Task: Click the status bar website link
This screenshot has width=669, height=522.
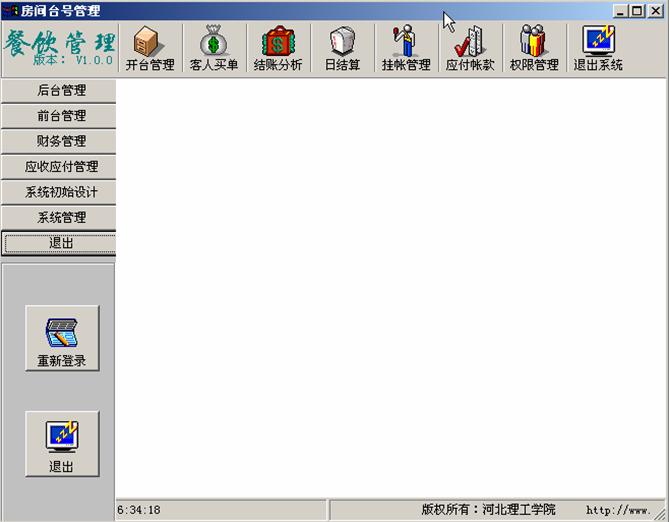Action: [x=618, y=510]
